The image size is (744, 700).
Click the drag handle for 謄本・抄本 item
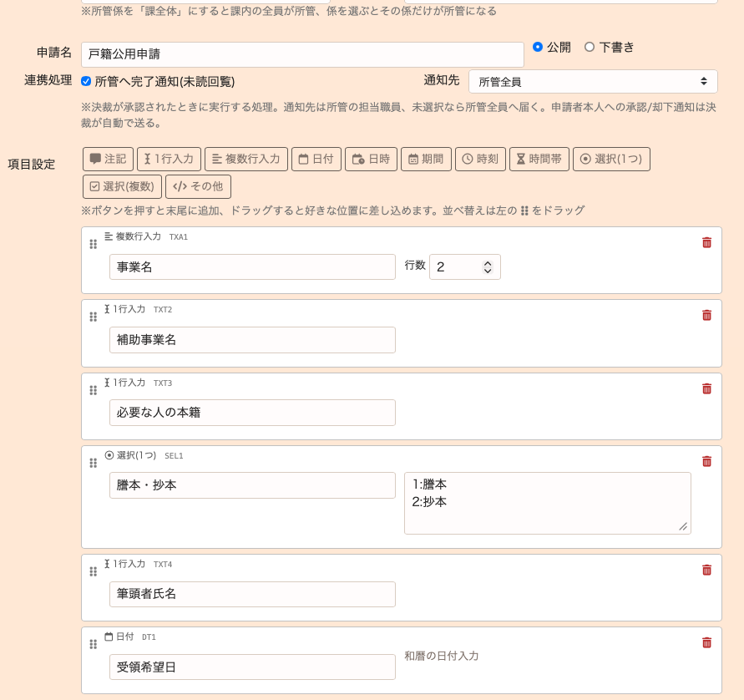tap(93, 463)
